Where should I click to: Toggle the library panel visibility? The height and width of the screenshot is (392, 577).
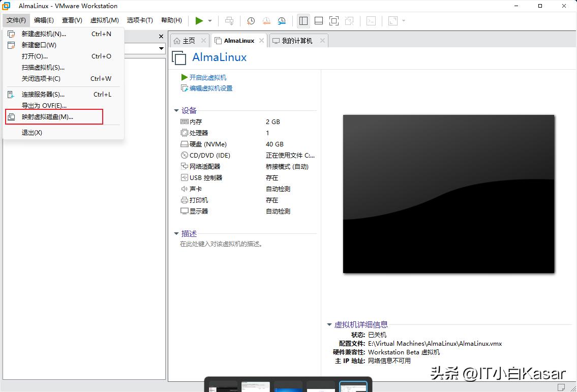pyautogui.click(x=303, y=20)
